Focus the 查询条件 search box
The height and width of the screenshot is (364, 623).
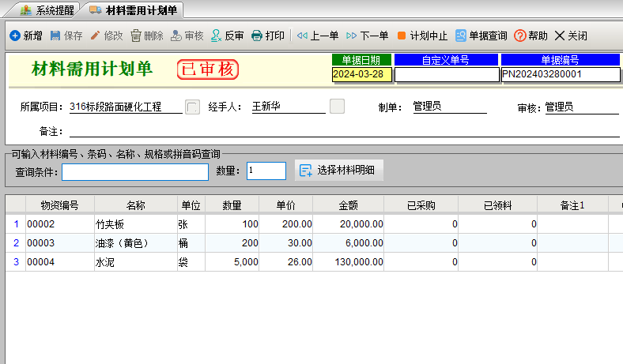135,172
